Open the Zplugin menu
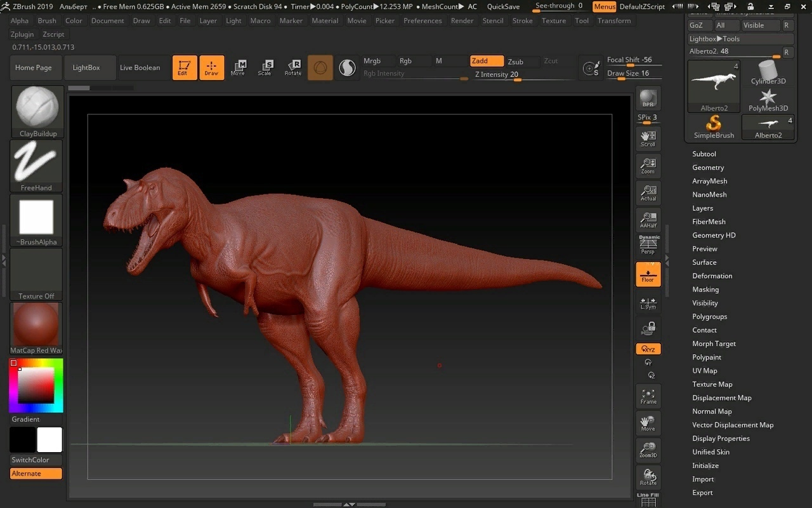The width and height of the screenshot is (812, 508). (x=22, y=34)
